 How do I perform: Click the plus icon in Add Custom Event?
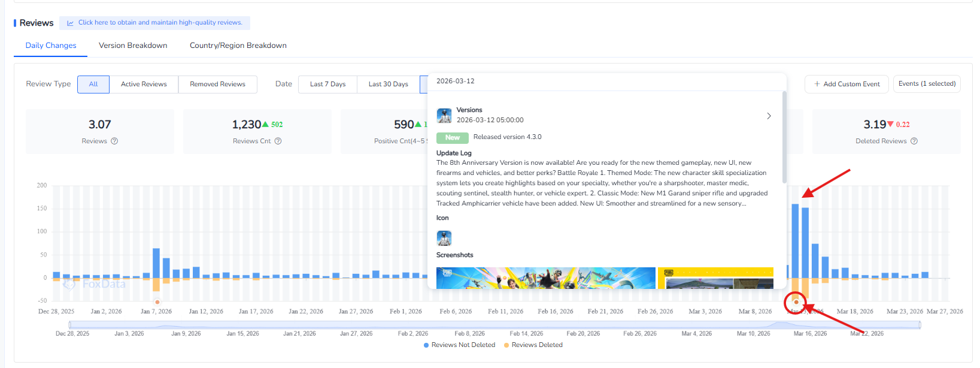coord(817,84)
